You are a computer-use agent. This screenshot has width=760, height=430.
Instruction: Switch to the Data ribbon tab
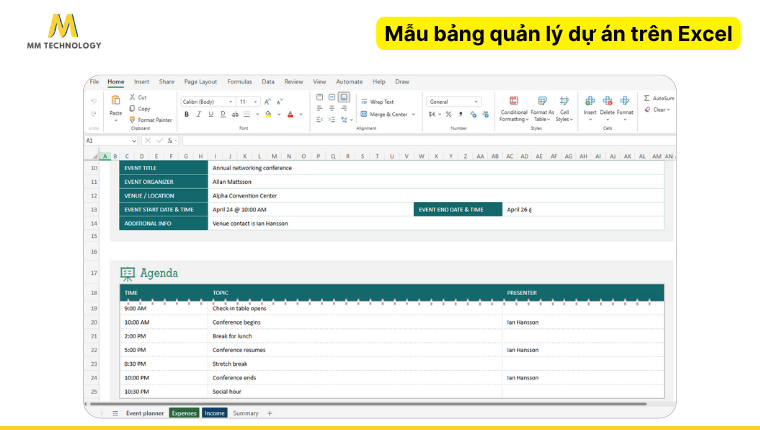pos(268,81)
